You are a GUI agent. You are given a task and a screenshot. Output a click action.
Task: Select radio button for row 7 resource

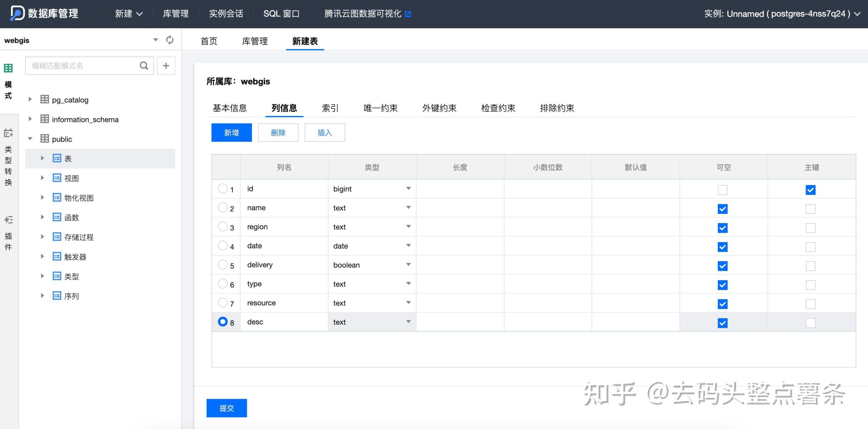click(x=222, y=303)
